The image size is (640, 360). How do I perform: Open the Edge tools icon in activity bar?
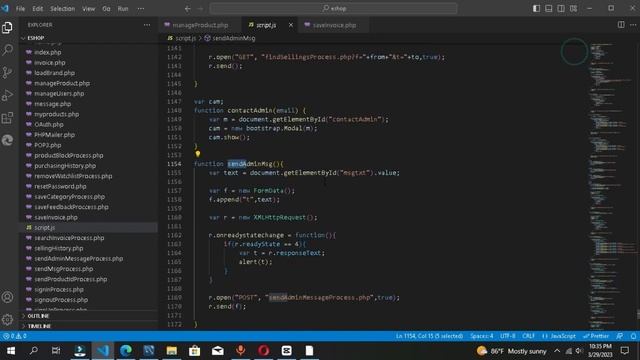[7, 140]
